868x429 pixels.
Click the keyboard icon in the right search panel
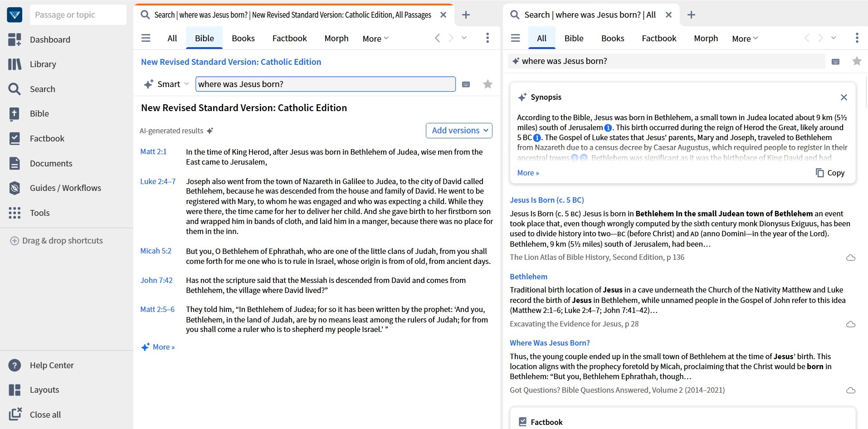tap(835, 62)
